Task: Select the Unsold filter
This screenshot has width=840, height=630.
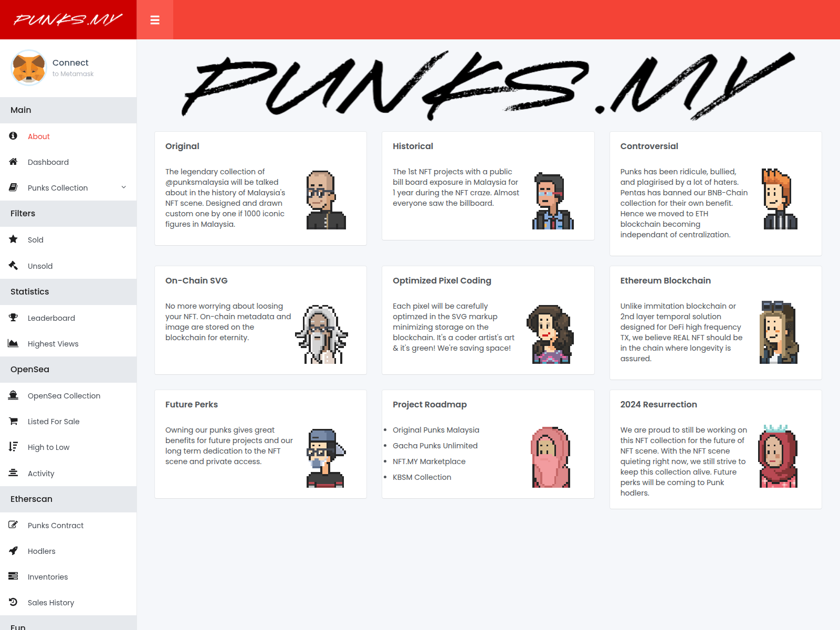Action: tap(68, 266)
